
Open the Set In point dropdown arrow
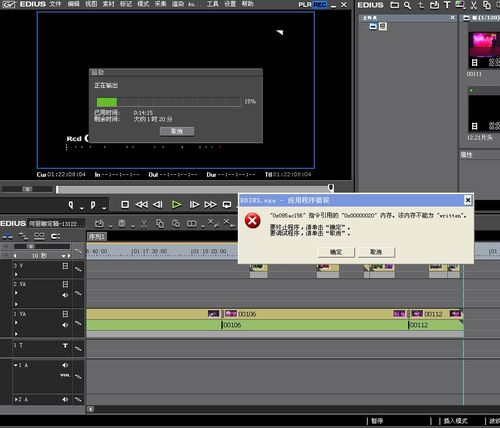(x=82, y=208)
